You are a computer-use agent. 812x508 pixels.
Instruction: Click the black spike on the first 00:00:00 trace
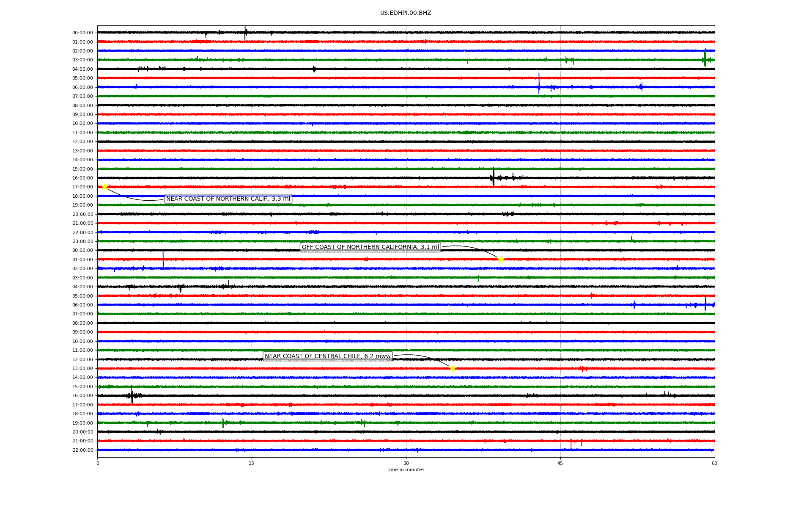245,33
